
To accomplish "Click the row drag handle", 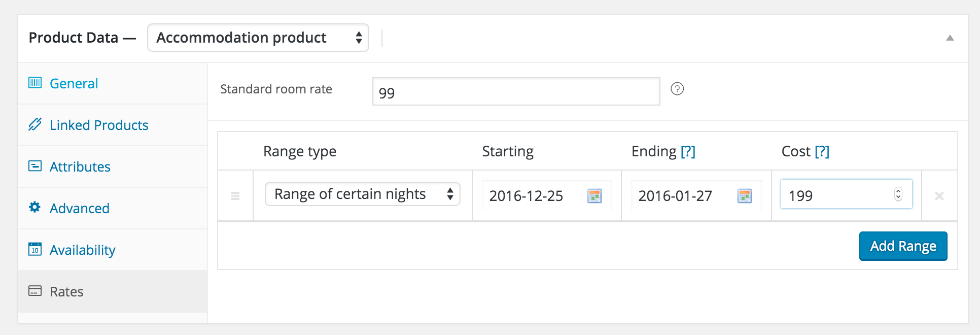I will click(235, 196).
